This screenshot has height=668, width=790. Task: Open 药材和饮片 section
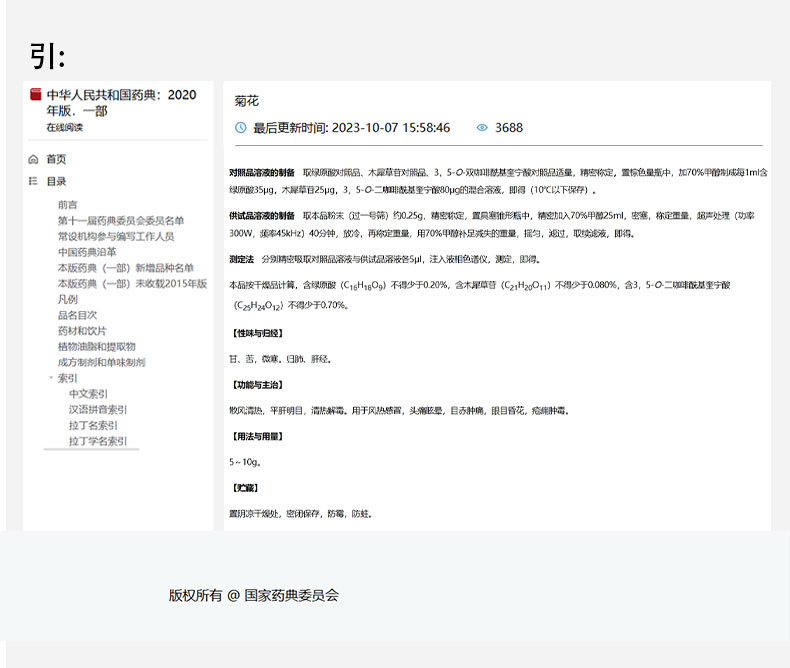coord(82,331)
